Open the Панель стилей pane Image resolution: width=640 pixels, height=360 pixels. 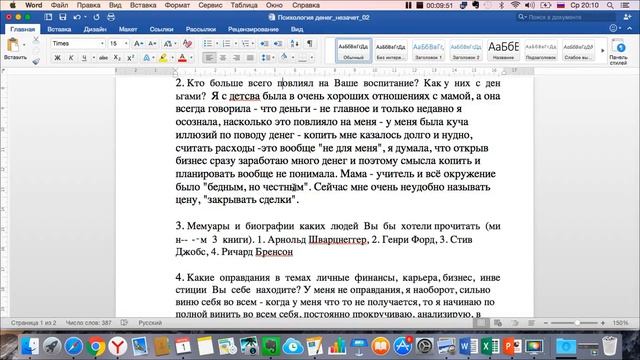pos(618,51)
